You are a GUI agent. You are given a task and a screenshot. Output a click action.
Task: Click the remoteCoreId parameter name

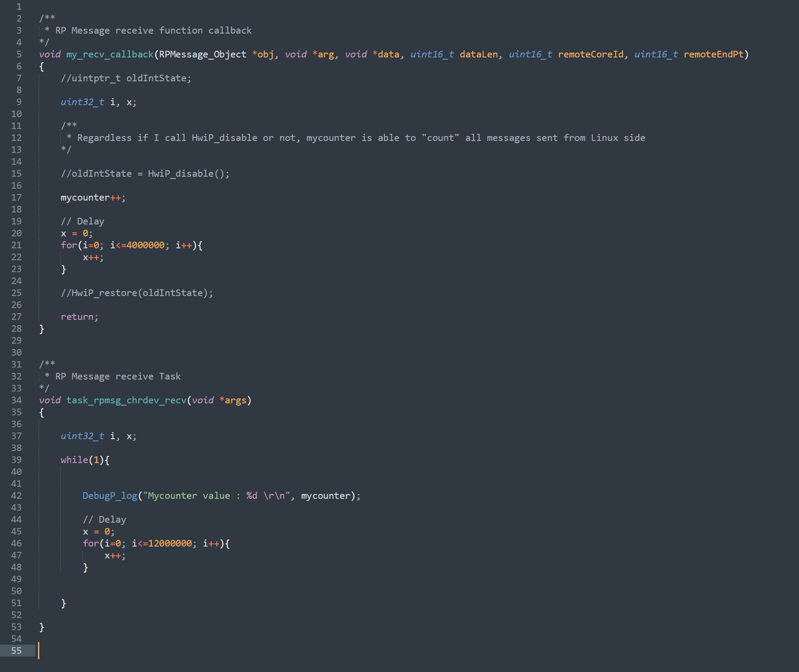[591, 54]
